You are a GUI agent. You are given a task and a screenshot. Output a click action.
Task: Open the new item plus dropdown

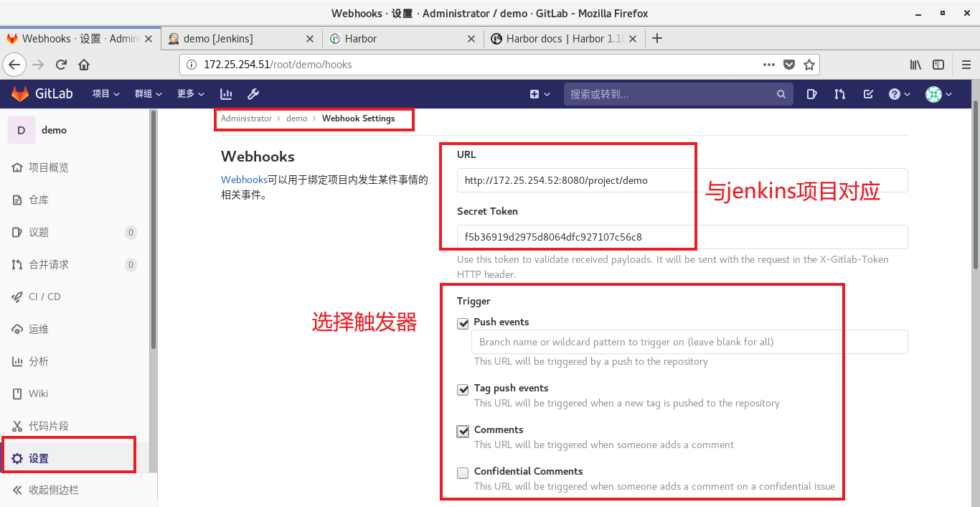point(540,94)
